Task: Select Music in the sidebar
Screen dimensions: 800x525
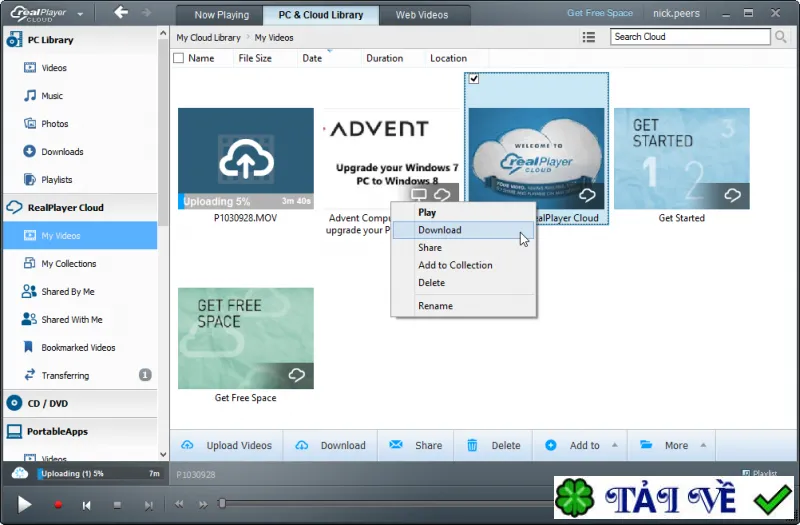Action: [80, 96]
